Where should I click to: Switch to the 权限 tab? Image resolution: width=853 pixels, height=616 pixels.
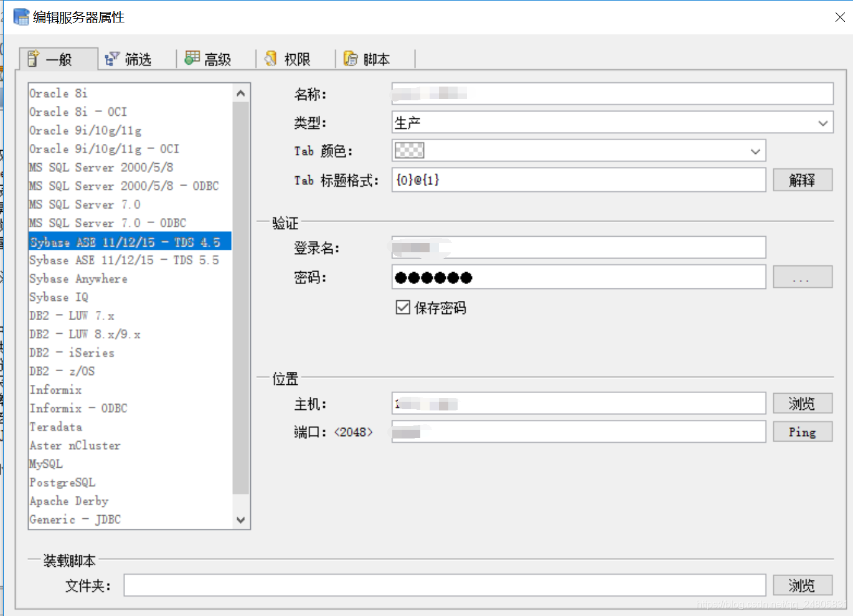tap(296, 59)
